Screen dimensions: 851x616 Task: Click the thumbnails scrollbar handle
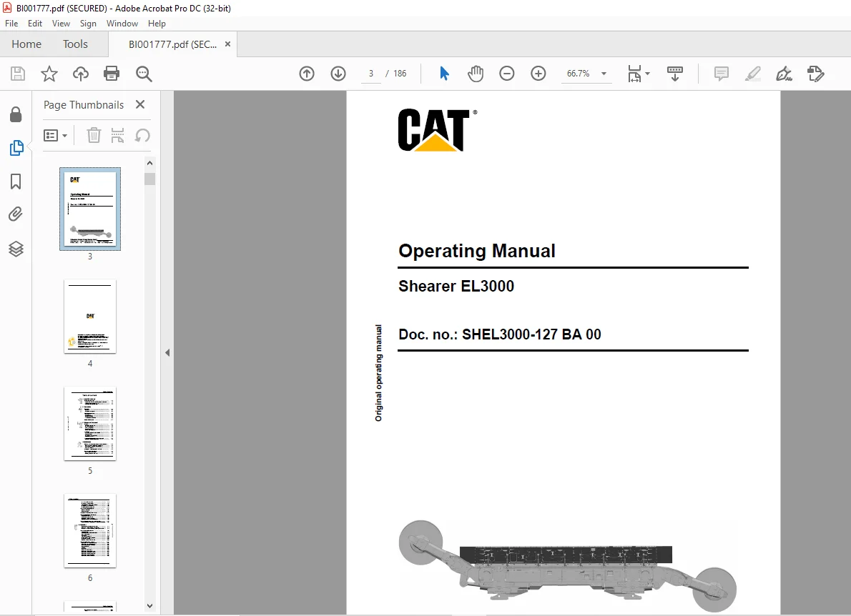tap(149, 179)
